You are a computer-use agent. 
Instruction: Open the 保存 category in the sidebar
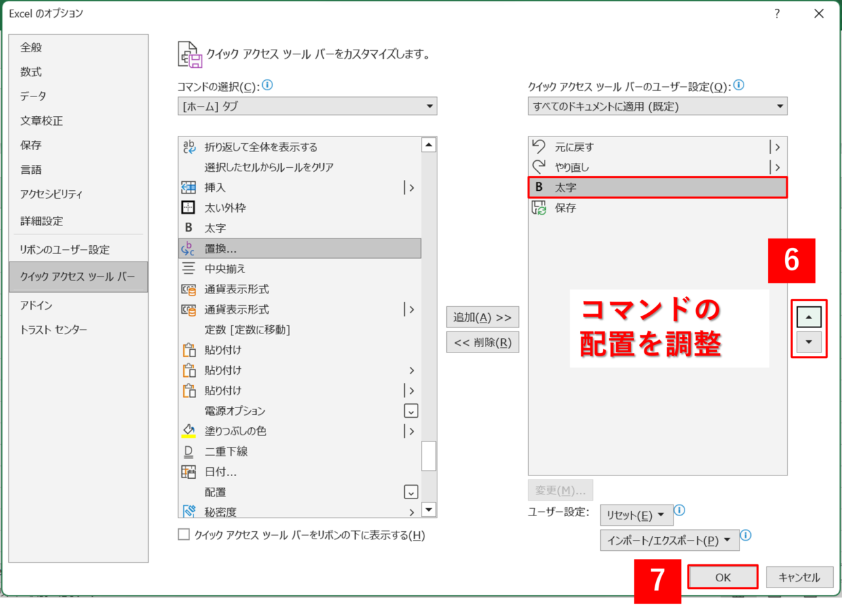[79, 145]
